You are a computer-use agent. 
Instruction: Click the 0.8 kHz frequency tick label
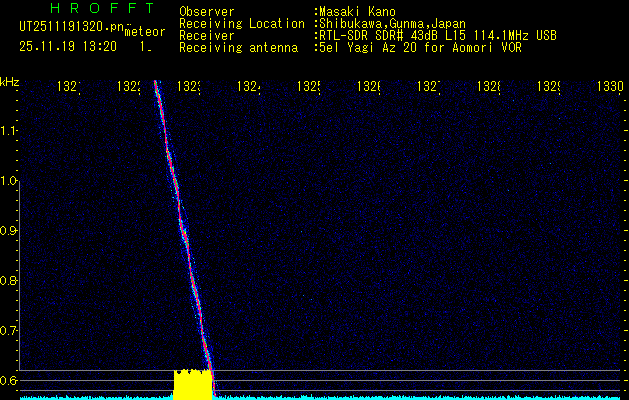click(x=10, y=281)
